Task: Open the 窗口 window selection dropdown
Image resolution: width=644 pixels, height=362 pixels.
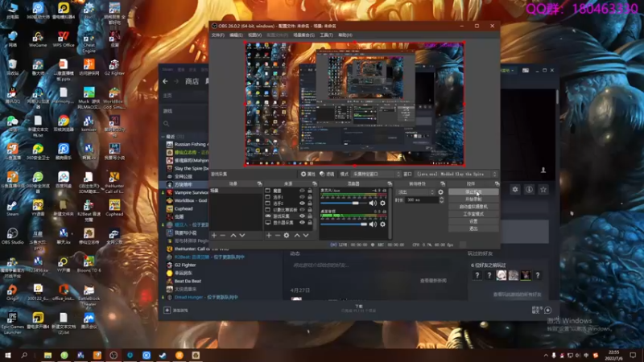Action: coord(456,174)
